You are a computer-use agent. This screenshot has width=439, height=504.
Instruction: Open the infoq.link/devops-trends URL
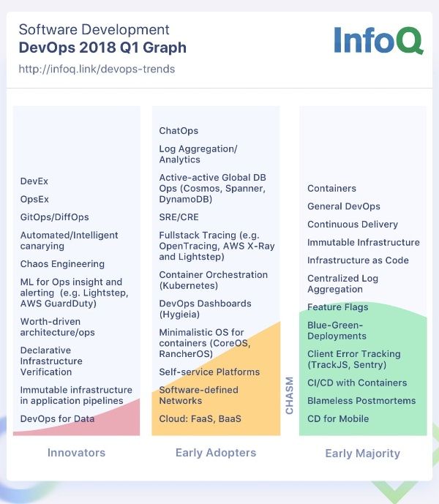click(x=97, y=69)
